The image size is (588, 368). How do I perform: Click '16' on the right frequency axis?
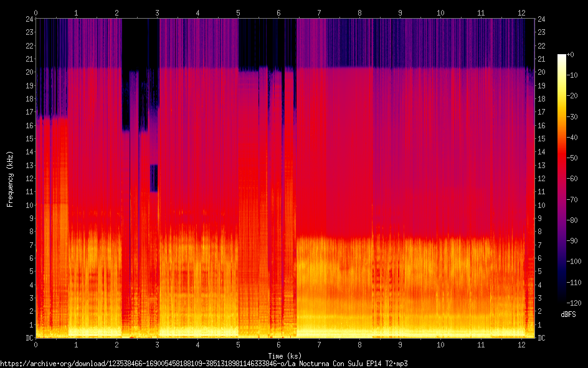click(x=541, y=126)
